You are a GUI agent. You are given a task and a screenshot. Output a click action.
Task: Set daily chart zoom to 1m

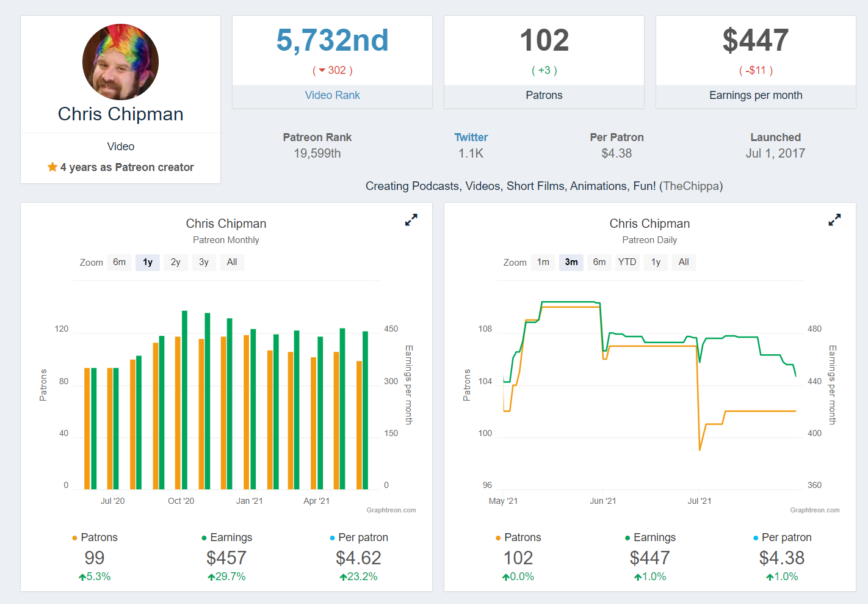coord(543,262)
